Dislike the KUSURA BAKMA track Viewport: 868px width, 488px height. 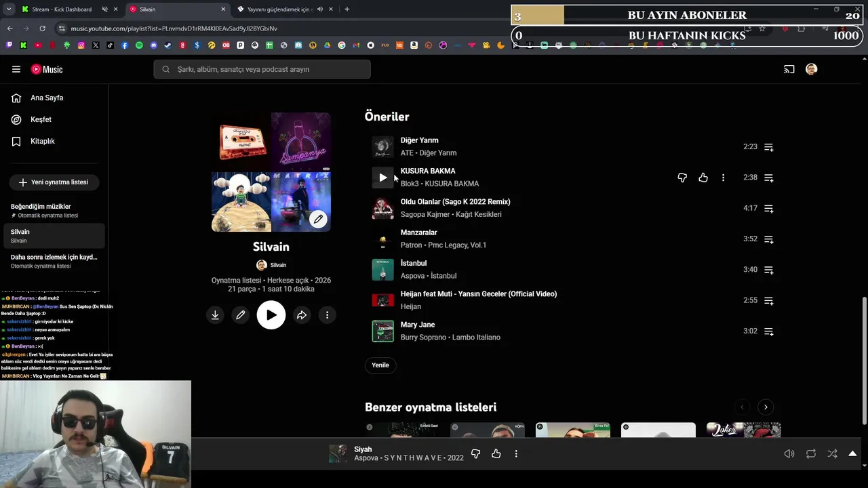pos(682,178)
